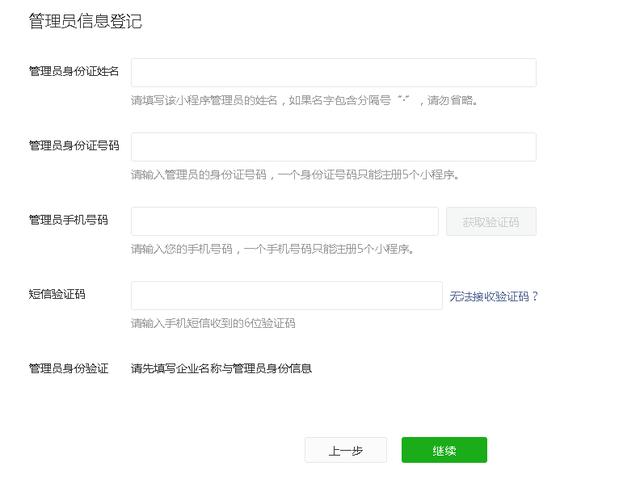Viewport: 640px width, 479px height.
Task: Click the 管理员身份证号码 label
Action: pyautogui.click(x=74, y=146)
